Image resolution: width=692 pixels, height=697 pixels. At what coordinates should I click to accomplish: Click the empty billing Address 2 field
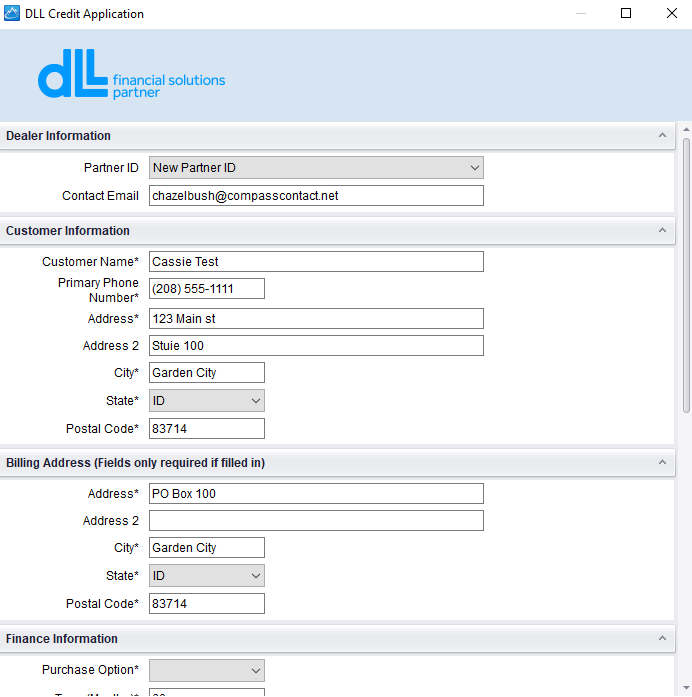pos(316,521)
